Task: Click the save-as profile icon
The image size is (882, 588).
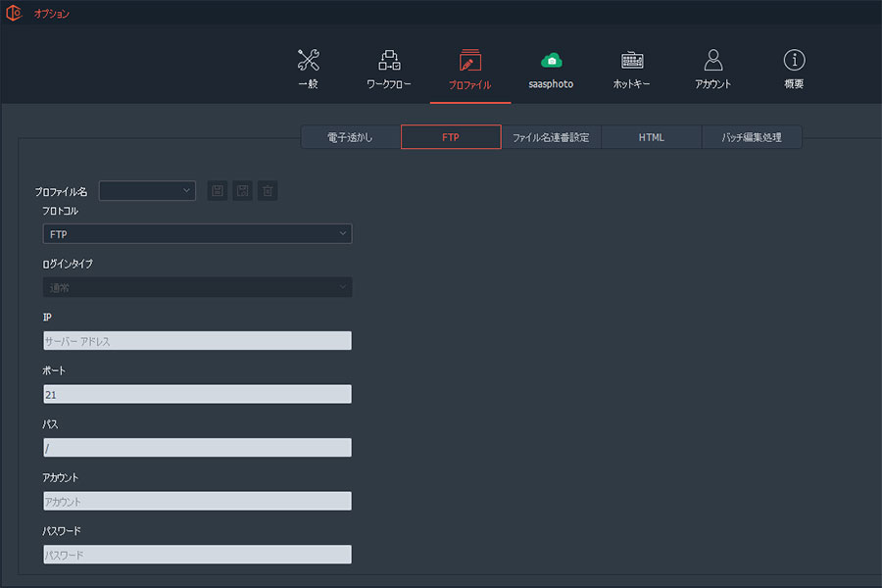Action: pyautogui.click(x=242, y=191)
